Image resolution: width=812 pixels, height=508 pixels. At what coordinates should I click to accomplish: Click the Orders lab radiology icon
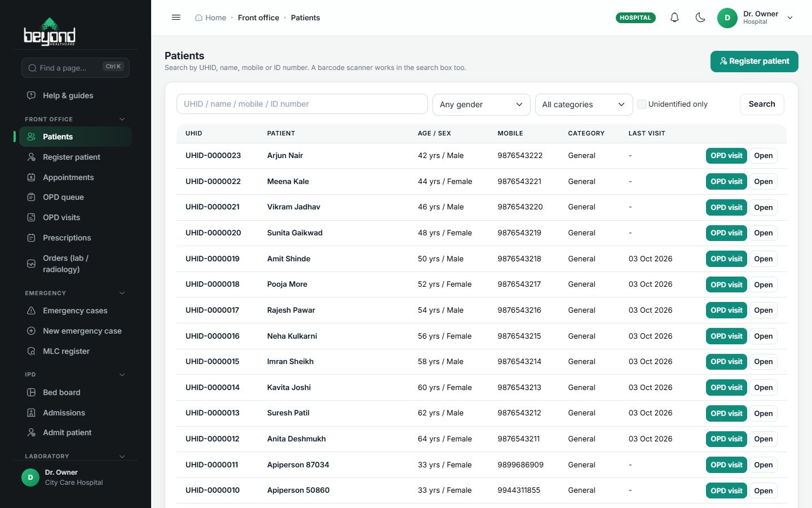[x=32, y=264]
